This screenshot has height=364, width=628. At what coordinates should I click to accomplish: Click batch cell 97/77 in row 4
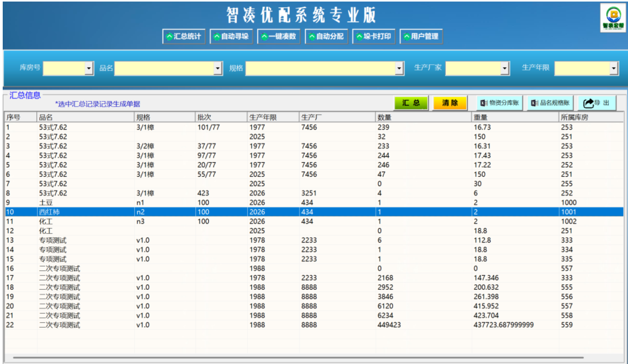pyautogui.click(x=206, y=155)
